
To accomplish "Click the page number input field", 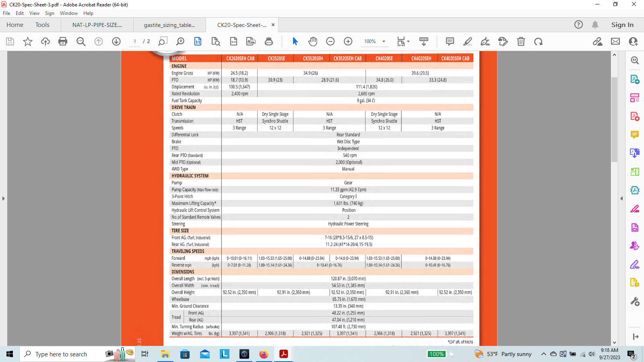I will tap(134, 41).
